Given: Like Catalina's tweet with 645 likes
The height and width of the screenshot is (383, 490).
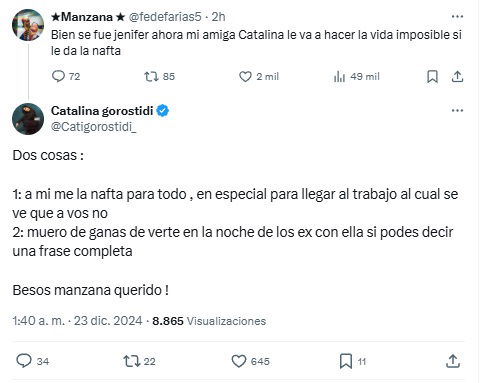Looking at the screenshot, I should [250, 361].
